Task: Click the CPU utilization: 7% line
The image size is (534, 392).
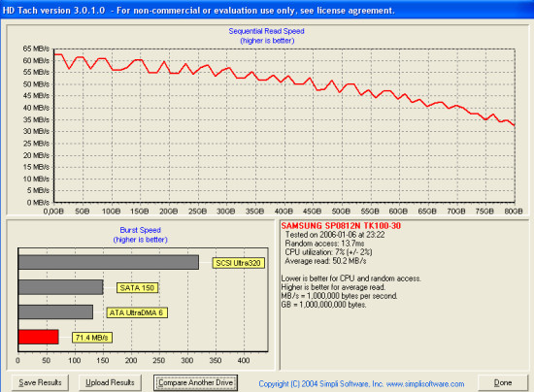Action: point(328,252)
